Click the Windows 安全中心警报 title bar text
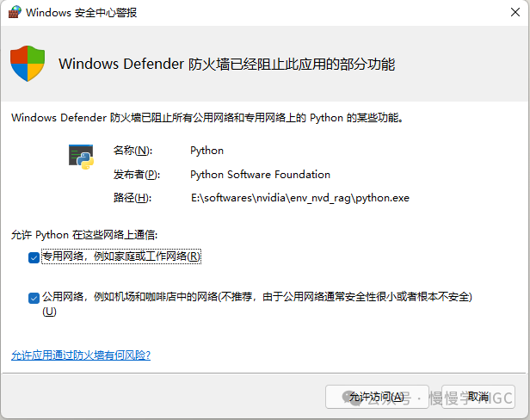 [x=83, y=13]
